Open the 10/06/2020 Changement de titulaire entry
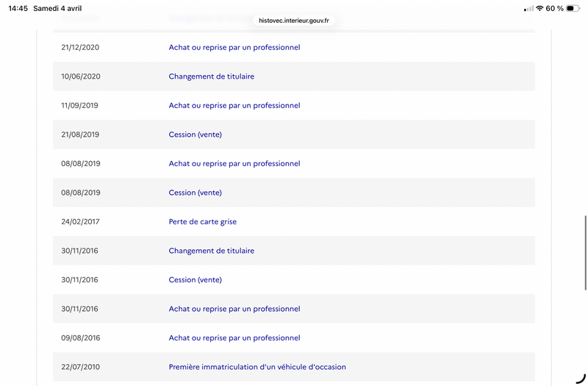The image size is (588, 386). (x=211, y=76)
